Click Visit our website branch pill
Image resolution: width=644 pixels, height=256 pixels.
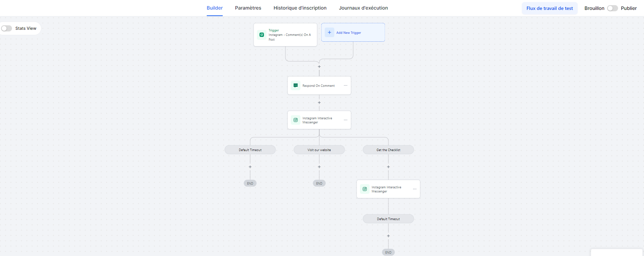point(319,150)
